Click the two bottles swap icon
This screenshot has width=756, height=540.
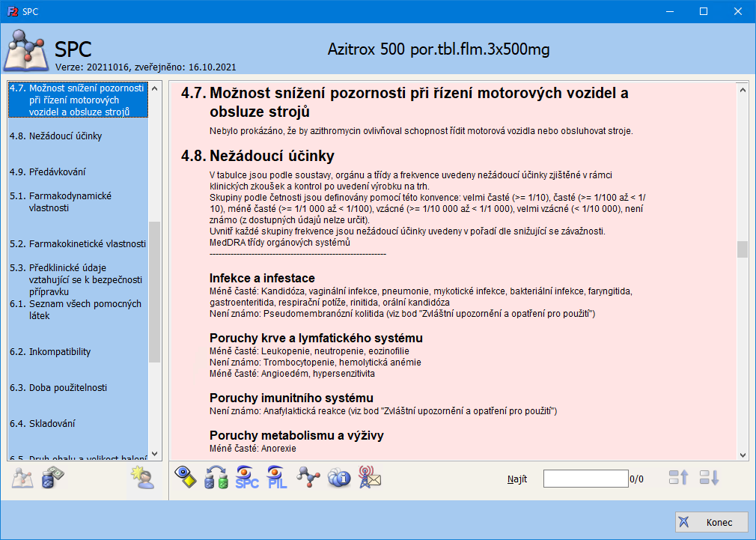pyautogui.click(x=216, y=477)
